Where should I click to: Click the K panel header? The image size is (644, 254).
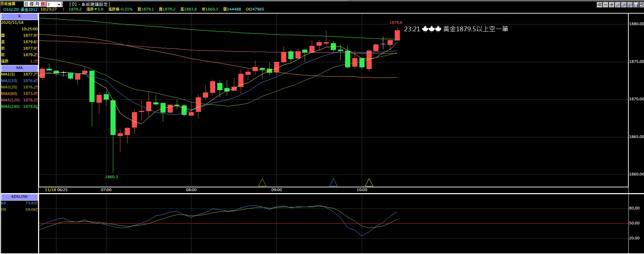[19, 16]
